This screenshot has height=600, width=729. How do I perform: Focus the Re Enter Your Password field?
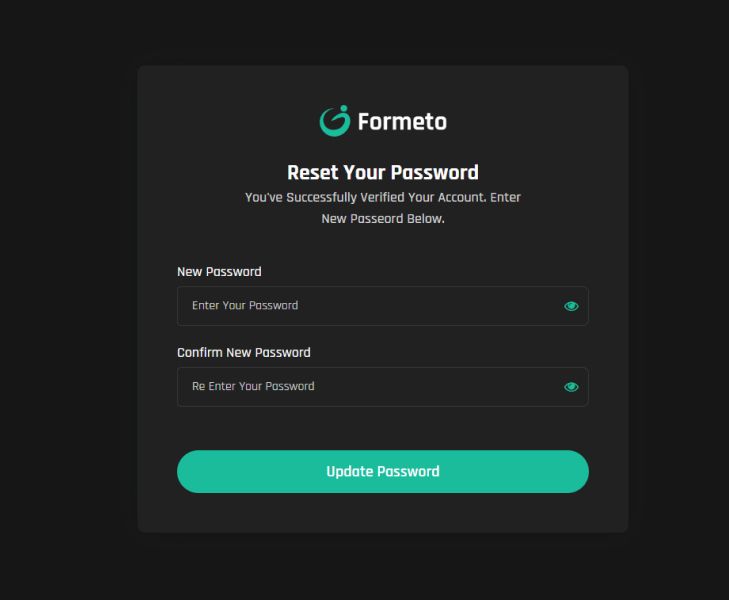383,387
